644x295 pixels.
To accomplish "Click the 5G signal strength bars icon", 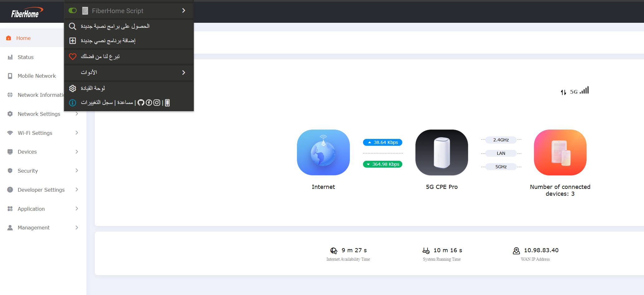I will click(584, 90).
